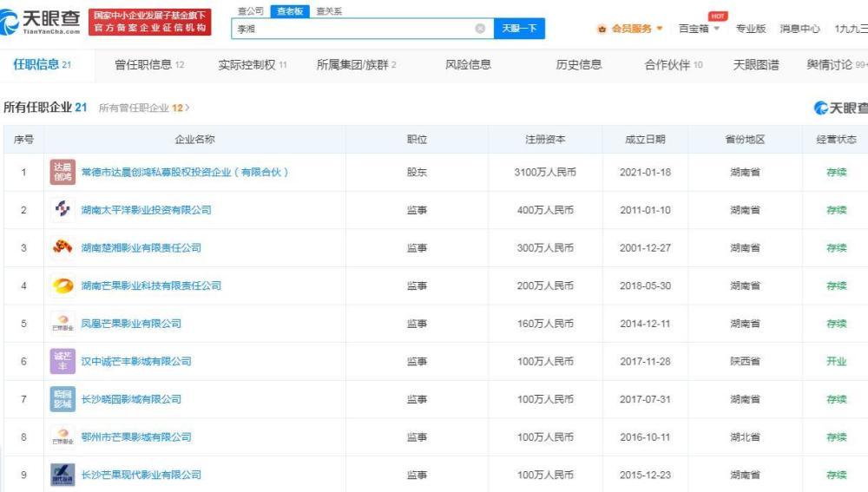Open 常德市达晨创鸿私募股权投资企业 company link
This screenshot has width=868, height=492.
185,172
